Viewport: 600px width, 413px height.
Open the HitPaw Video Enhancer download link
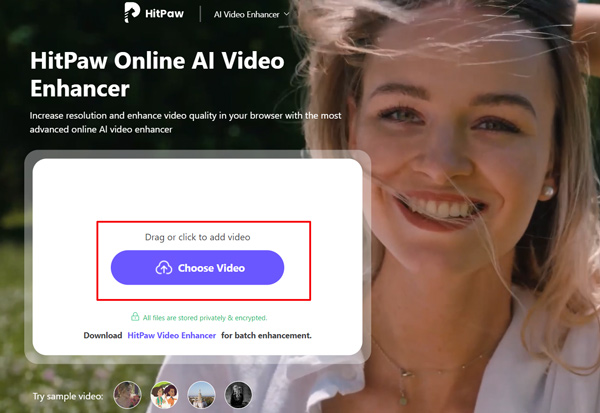pos(171,335)
